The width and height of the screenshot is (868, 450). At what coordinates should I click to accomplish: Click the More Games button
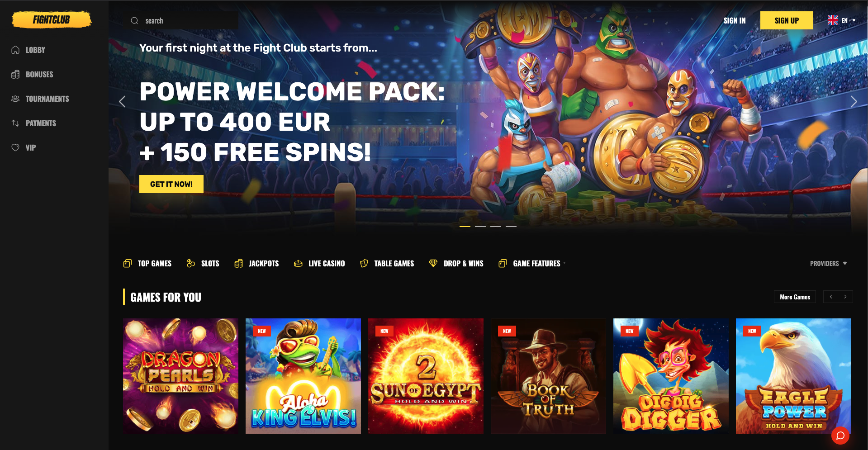(795, 297)
